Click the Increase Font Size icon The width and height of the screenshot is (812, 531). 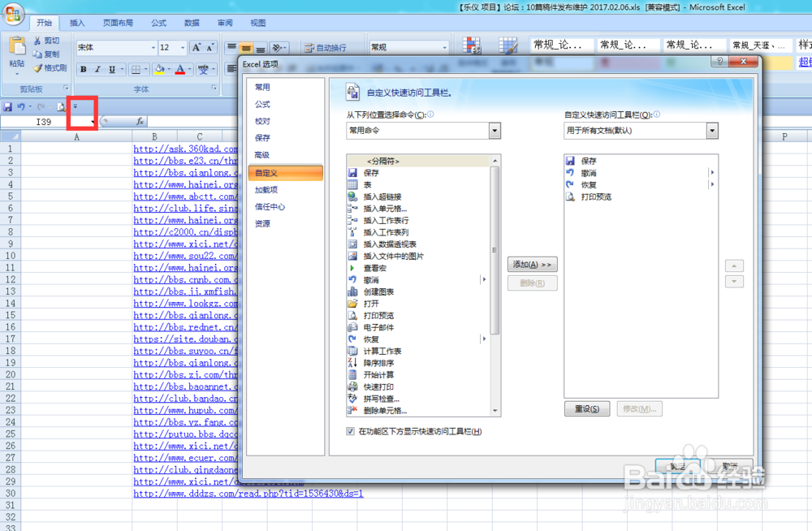coord(197,48)
